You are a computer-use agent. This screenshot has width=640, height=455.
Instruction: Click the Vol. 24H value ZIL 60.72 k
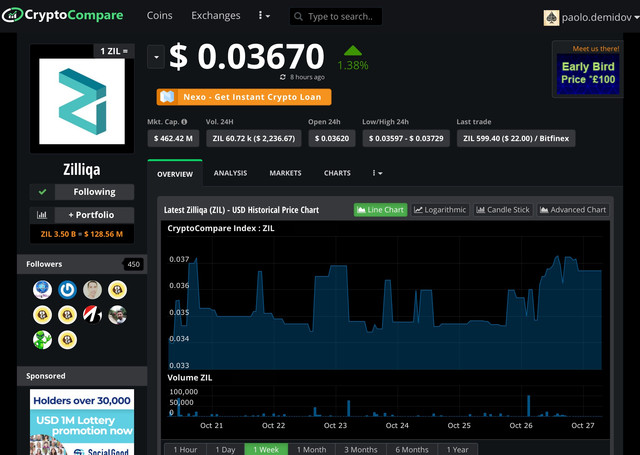pyautogui.click(x=253, y=138)
